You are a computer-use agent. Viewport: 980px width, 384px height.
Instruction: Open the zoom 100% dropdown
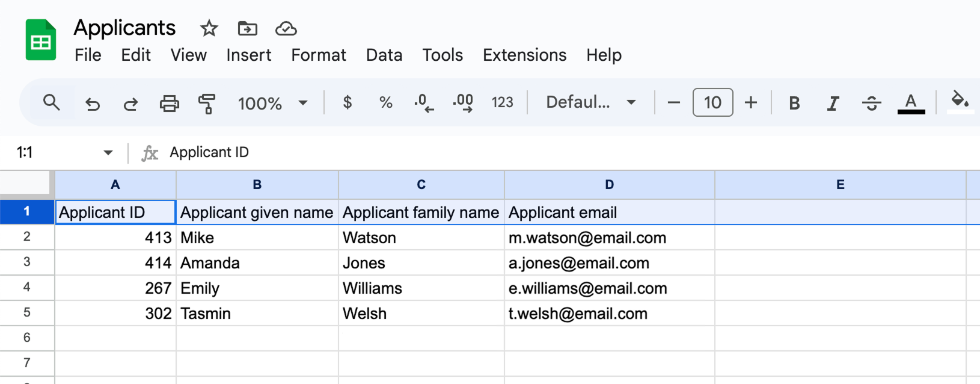pos(273,104)
